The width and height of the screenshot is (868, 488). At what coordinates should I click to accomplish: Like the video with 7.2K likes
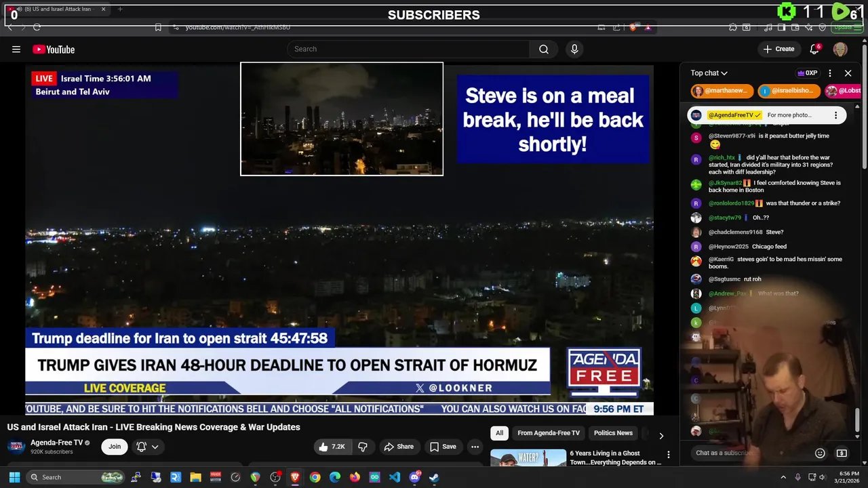tap(332, 447)
